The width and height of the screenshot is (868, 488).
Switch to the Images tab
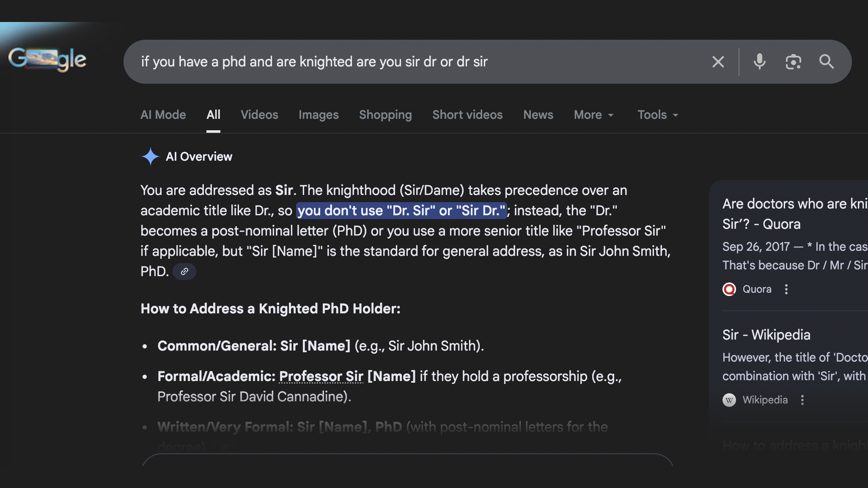point(319,115)
